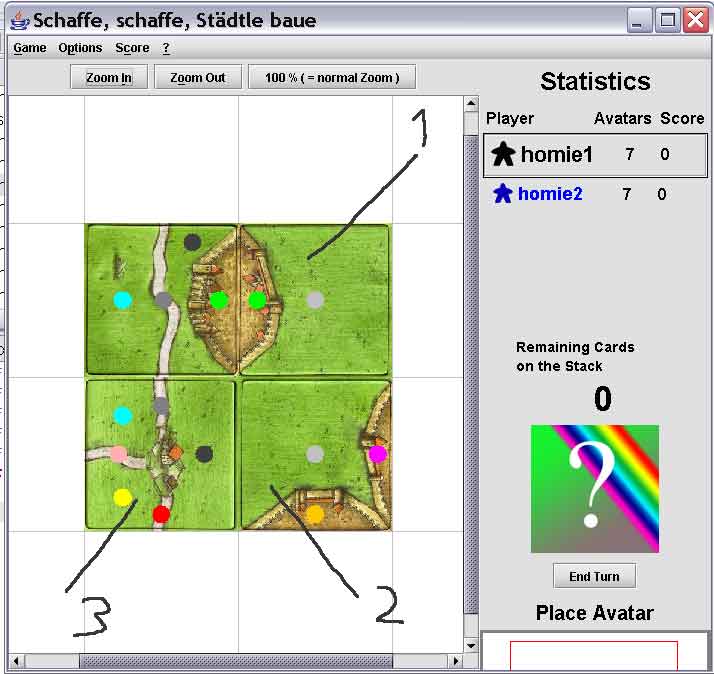Click the Remaining Cards on the Stack label
Screen dimensions: 714x674
[x=575, y=356]
